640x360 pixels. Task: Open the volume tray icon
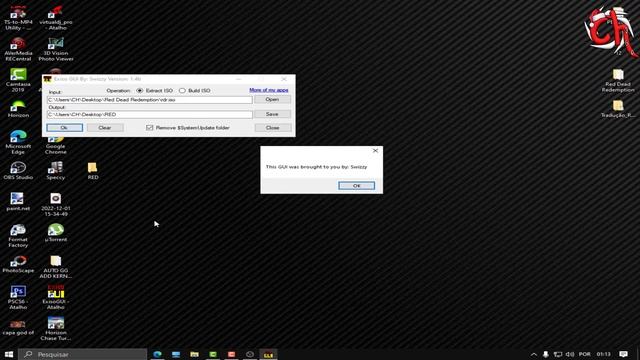click(x=570, y=354)
